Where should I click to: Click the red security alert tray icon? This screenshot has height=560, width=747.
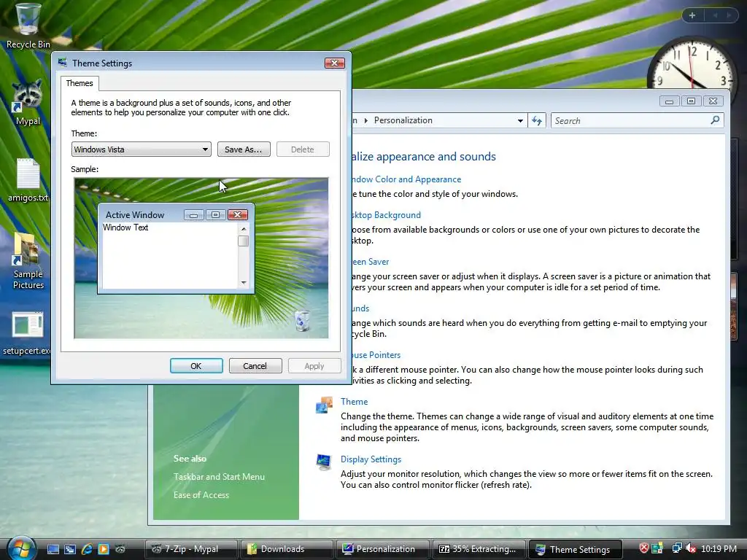(x=643, y=548)
